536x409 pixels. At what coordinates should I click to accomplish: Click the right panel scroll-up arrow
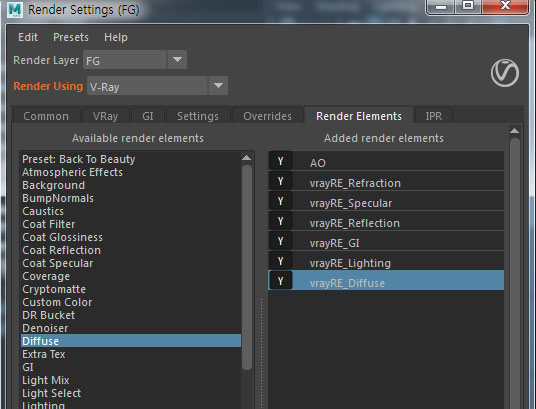tap(514, 131)
